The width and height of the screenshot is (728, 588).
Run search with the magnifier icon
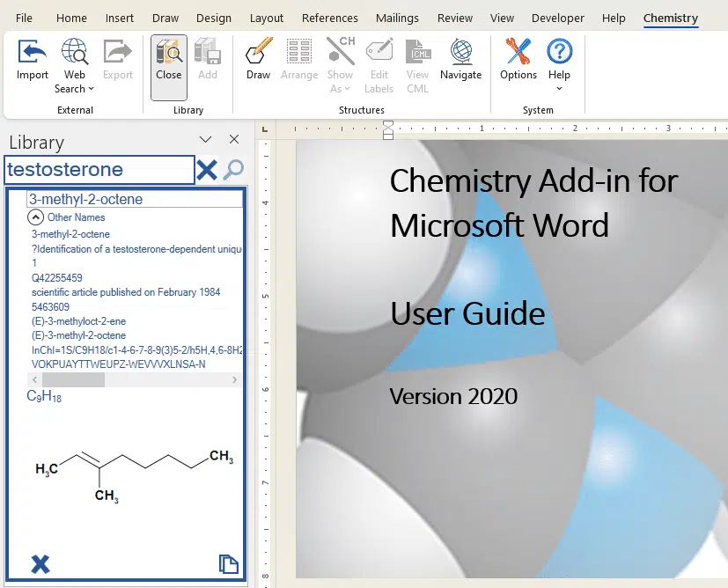[x=233, y=170]
